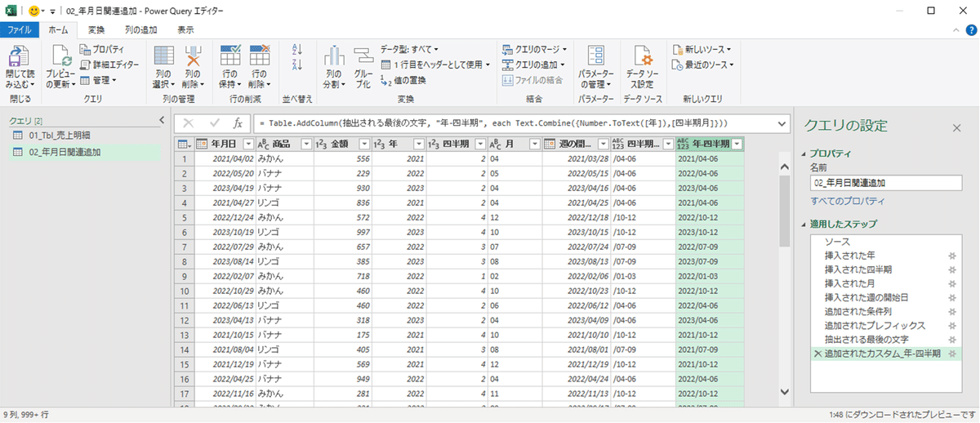Open the 最近のソース dropdown
The image size is (980, 423).
(702, 65)
